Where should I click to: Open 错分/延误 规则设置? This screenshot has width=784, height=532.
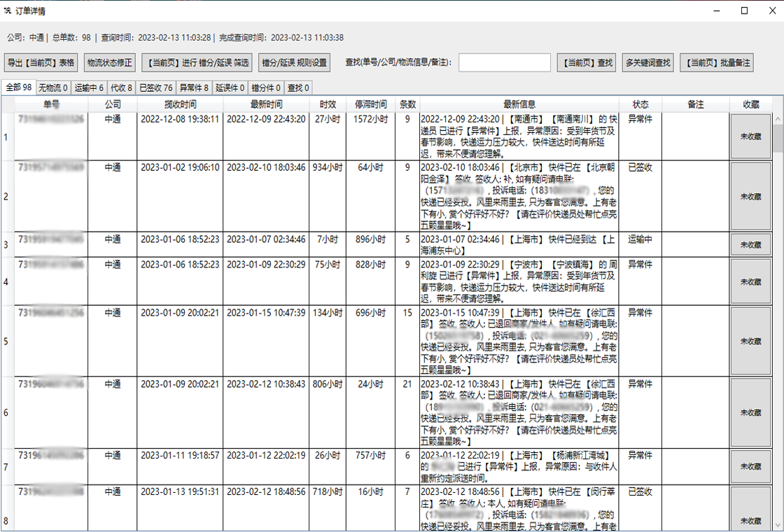[294, 62]
